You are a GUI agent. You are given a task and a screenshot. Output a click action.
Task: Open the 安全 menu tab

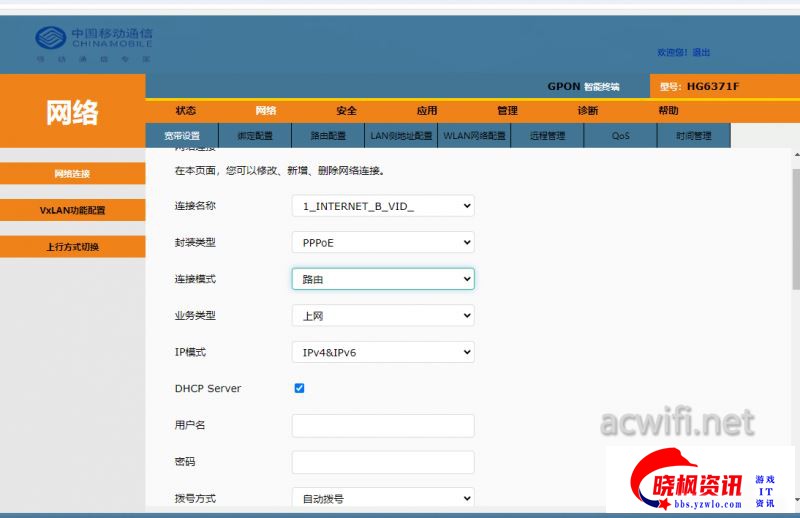[346, 111]
